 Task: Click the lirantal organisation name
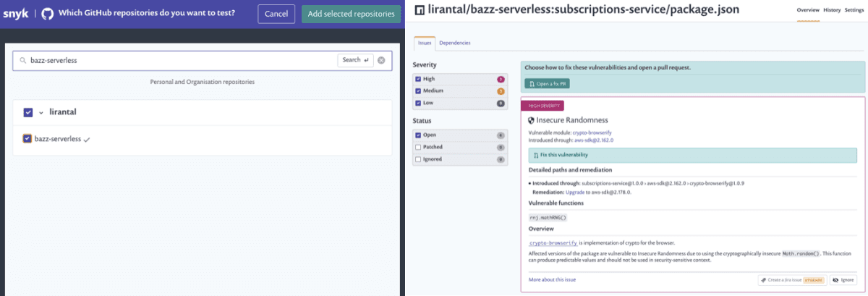click(x=63, y=112)
